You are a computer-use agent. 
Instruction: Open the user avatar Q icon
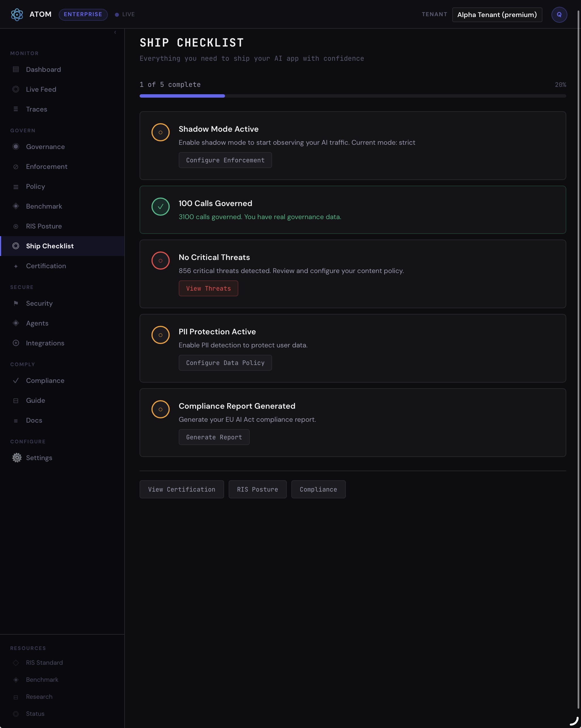tap(559, 14)
